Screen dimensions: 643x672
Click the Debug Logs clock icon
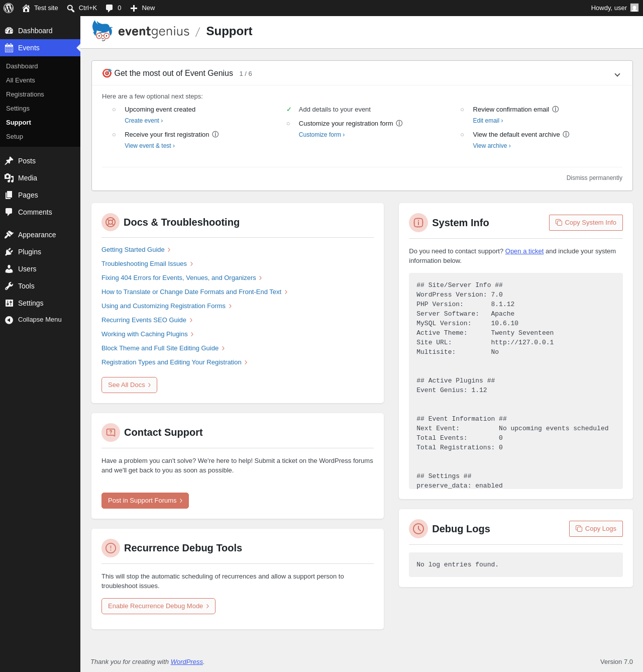pyautogui.click(x=418, y=529)
